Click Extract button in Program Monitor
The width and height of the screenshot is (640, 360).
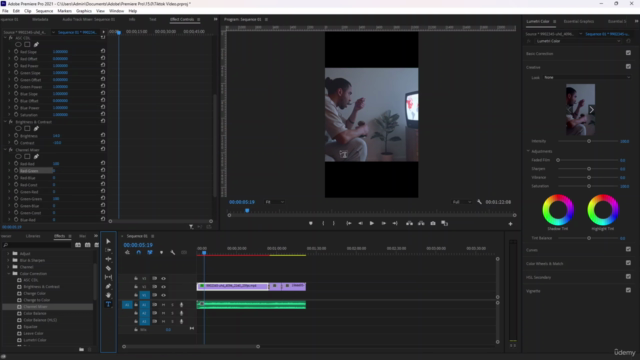(421, 223)
